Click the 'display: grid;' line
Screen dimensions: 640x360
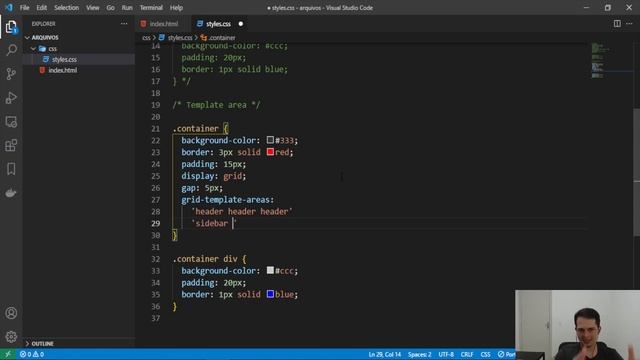[x=213, y=176]
